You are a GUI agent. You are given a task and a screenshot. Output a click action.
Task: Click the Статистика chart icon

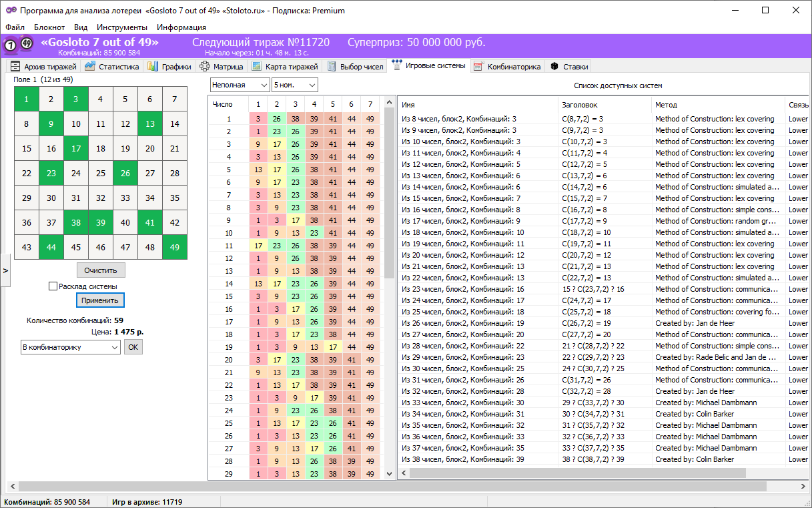point(90,67)
